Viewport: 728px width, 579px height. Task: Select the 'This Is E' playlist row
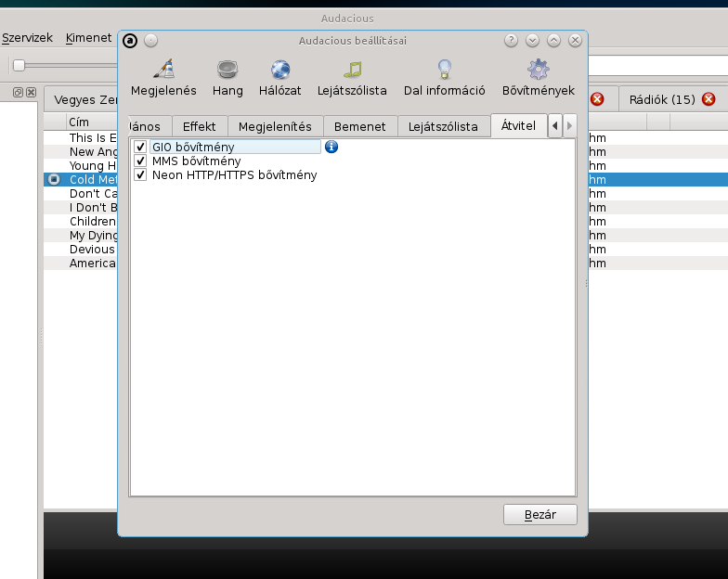(81, 137)
